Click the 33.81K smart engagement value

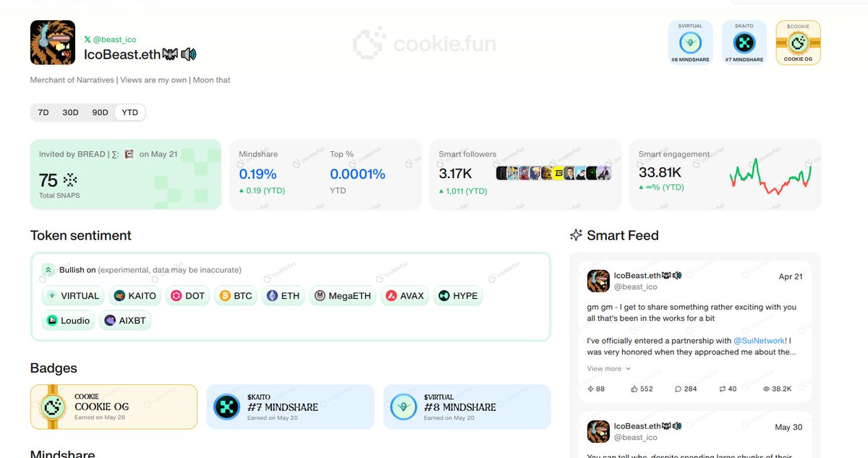pos(660,173)
